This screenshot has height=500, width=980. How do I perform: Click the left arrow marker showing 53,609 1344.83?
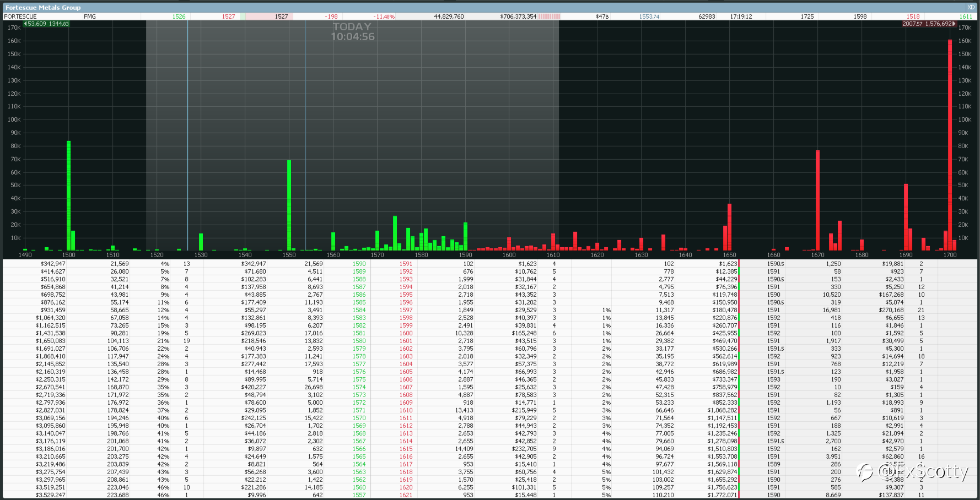pyautogui.click(x=46, y=24)
